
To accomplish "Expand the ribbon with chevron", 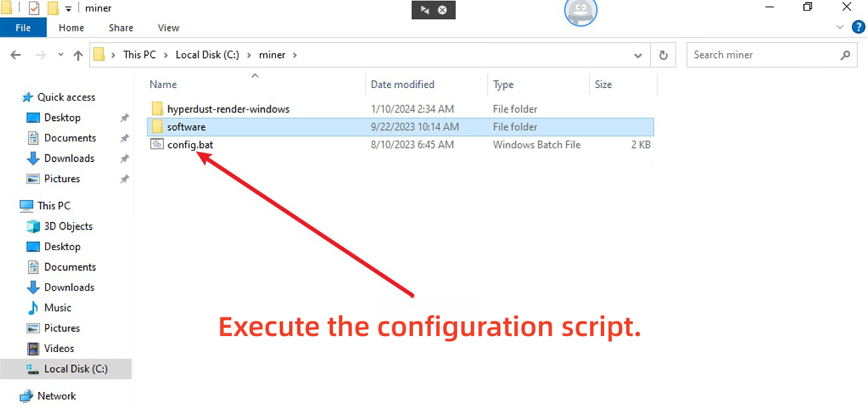I will click(x=839, y=27).
